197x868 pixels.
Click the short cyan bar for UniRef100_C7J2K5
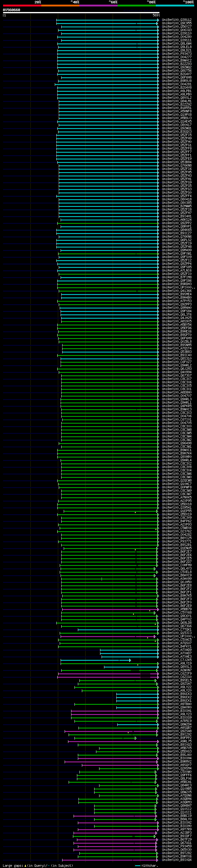[x=96, y=660]
